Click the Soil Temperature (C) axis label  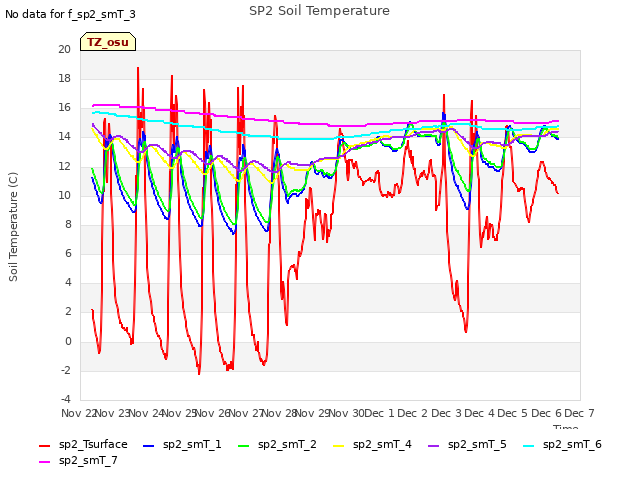coord(13,227)
